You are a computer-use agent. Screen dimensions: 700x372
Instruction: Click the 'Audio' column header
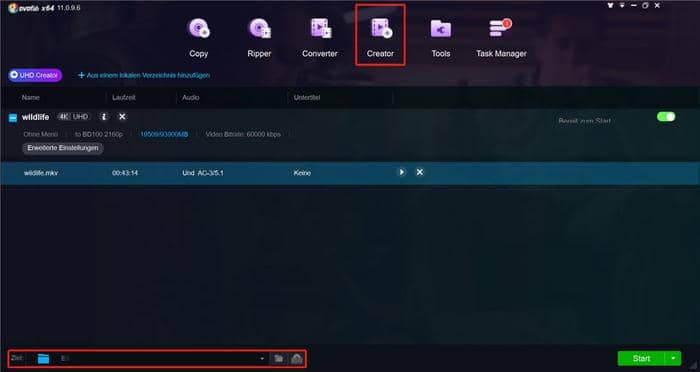(x=191, y=97)
